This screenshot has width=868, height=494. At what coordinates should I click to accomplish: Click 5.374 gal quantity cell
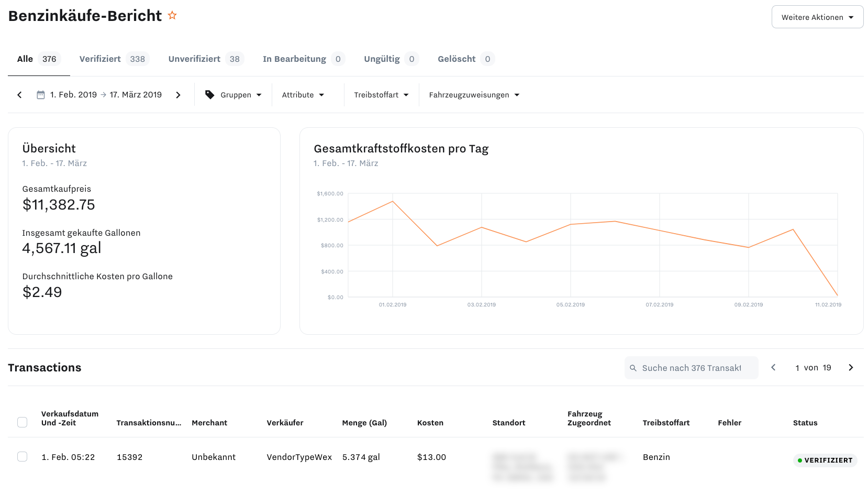coord(361,457)
